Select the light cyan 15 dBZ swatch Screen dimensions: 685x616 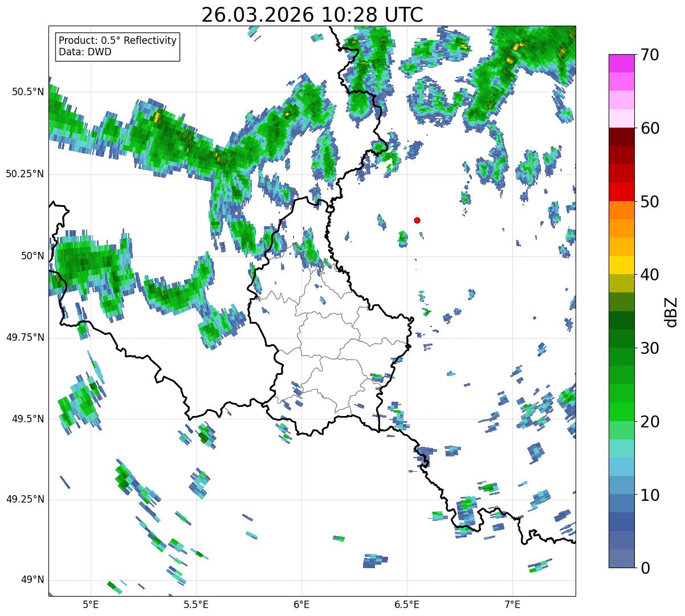click(621, 448)
